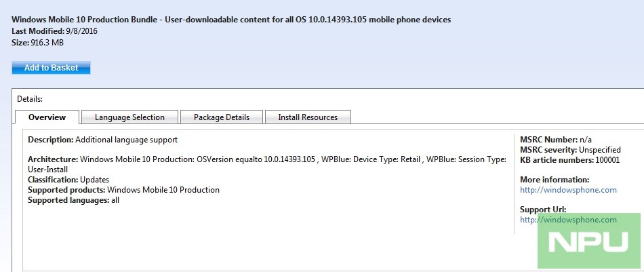Click the MSRC severity Unspecified text
The image size is (644, 272).
[x=570, y=150]
